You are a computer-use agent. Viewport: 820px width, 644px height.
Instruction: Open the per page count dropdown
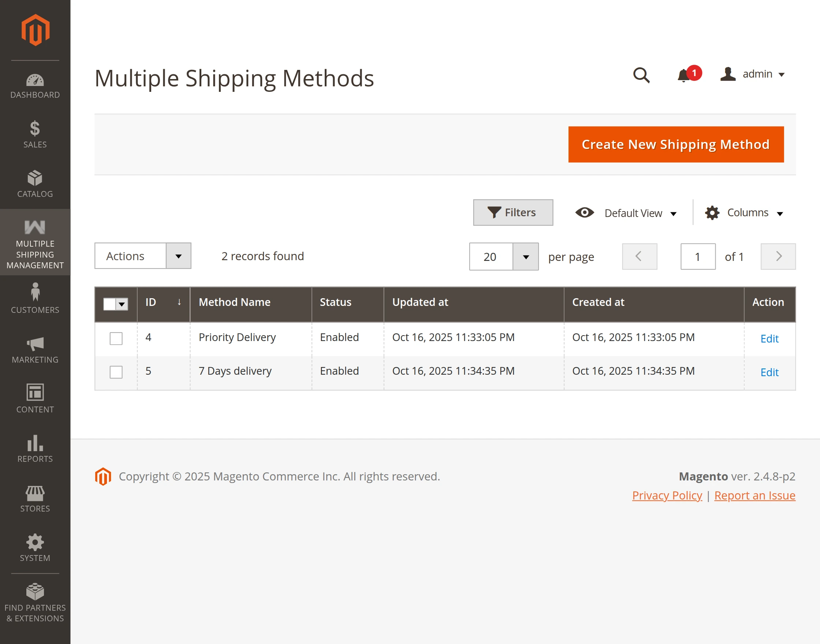click(525, 257)
